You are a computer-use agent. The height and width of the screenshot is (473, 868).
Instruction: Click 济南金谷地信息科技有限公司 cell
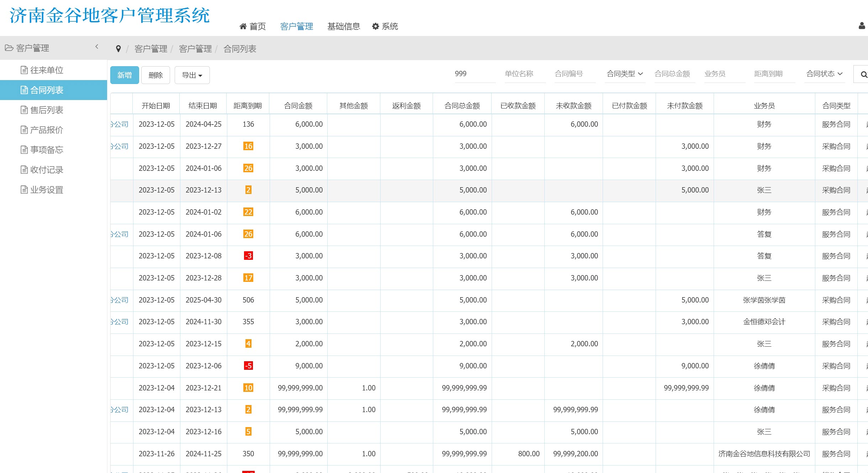[764, 454]
